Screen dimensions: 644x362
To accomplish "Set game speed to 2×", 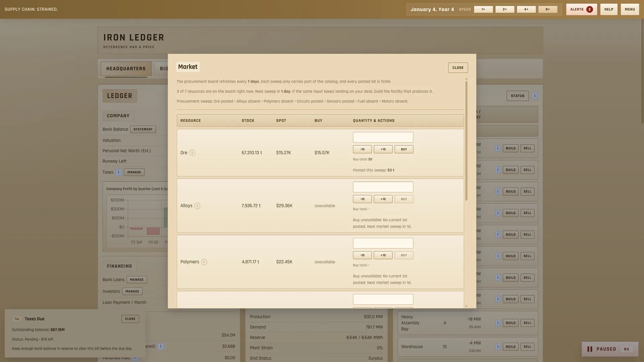I will [505, 9].
